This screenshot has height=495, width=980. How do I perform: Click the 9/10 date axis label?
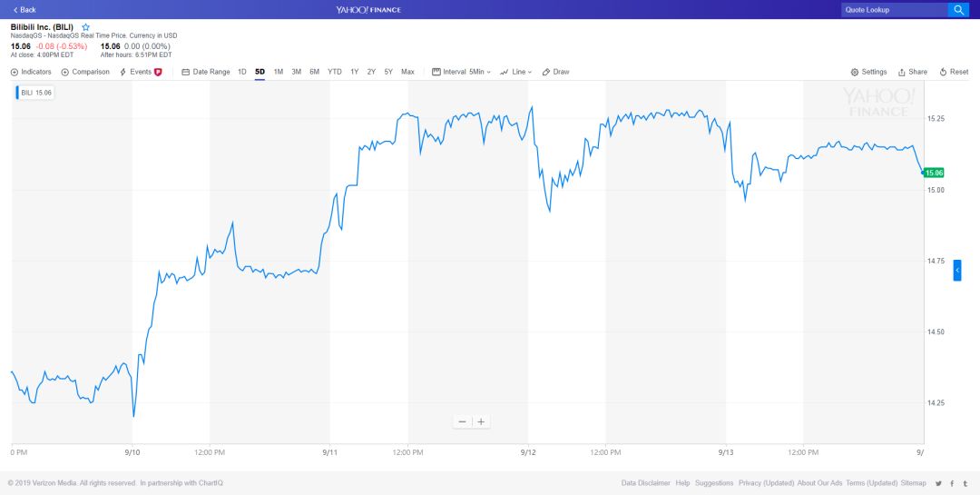point(132,451)
